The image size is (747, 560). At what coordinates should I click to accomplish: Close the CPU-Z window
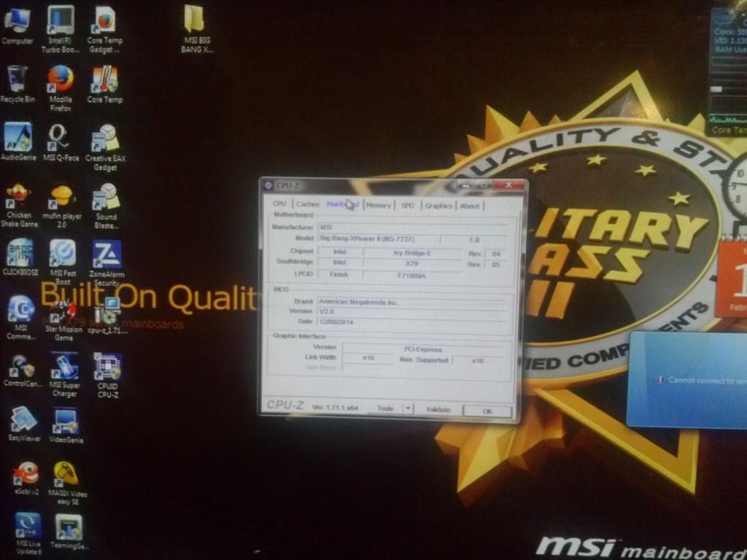pos(508,184)
